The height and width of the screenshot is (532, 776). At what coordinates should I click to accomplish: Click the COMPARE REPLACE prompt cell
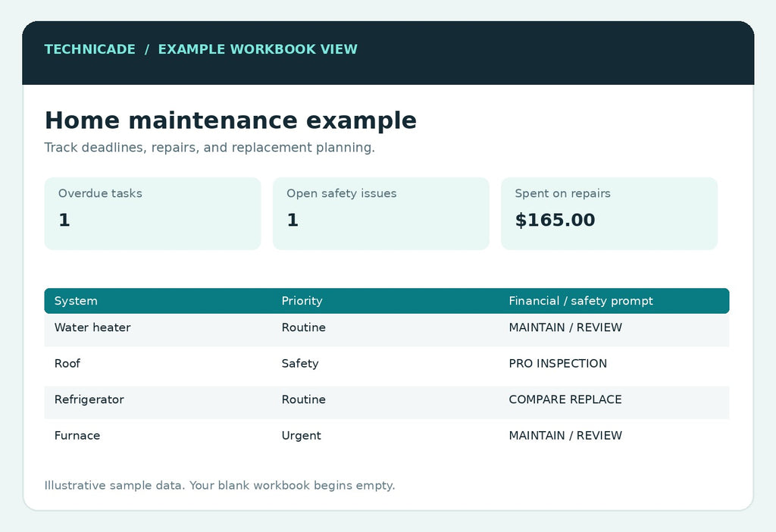[x=565, y=400]
